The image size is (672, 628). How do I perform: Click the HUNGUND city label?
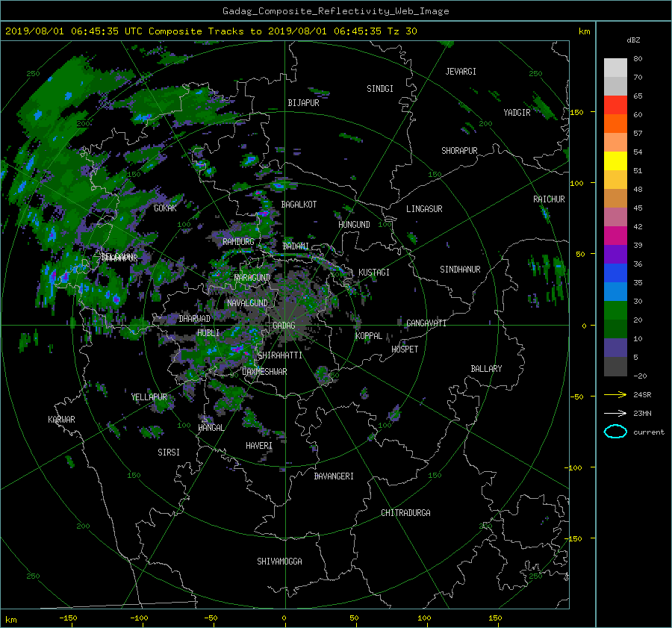point(354,225)
